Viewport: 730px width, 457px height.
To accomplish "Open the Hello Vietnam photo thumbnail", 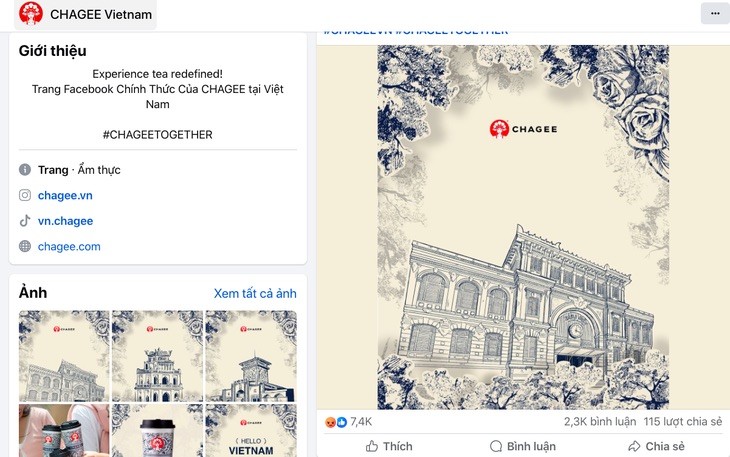I will coord(251,430).
